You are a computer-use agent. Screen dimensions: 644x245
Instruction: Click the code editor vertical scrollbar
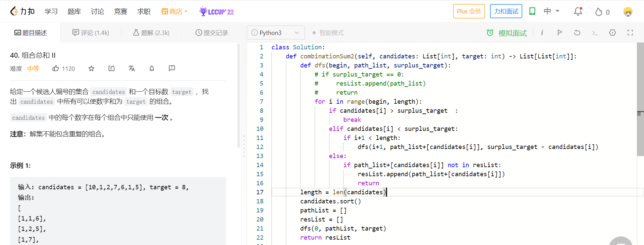[640, 100]
